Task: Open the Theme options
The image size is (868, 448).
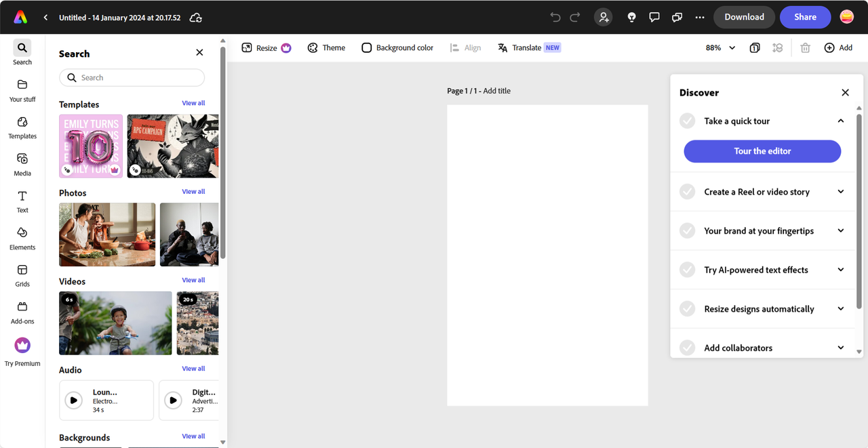Action: (326, 48)
